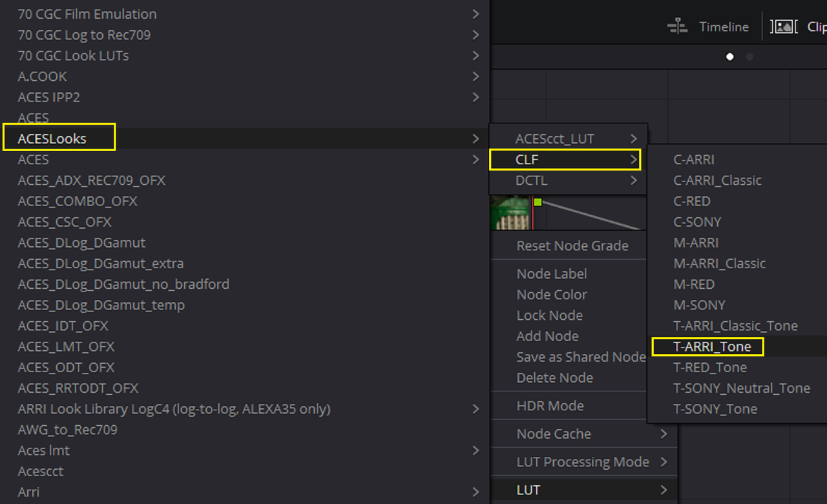
Task: Click the node thumbnail in node graph
Action: (x=510, y=213)
